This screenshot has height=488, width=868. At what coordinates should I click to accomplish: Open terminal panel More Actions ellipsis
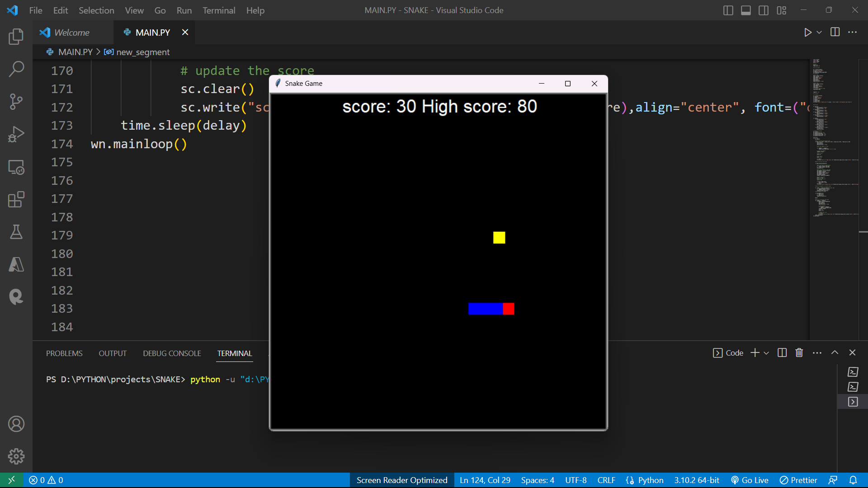817,353
